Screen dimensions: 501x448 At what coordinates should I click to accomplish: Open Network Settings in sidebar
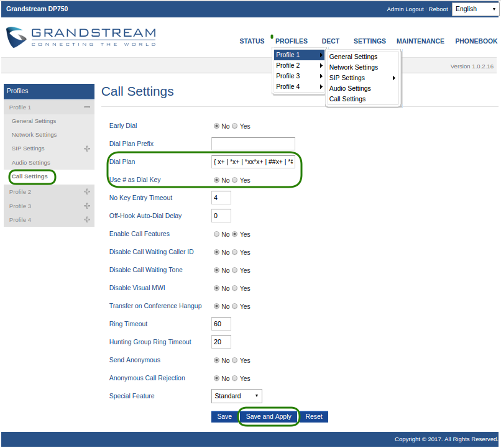34,135
